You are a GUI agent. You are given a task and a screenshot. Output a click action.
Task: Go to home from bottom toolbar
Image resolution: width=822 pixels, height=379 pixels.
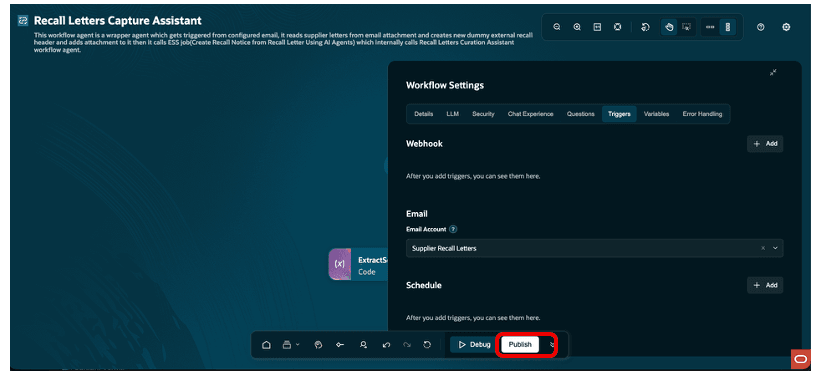[266, 345]
